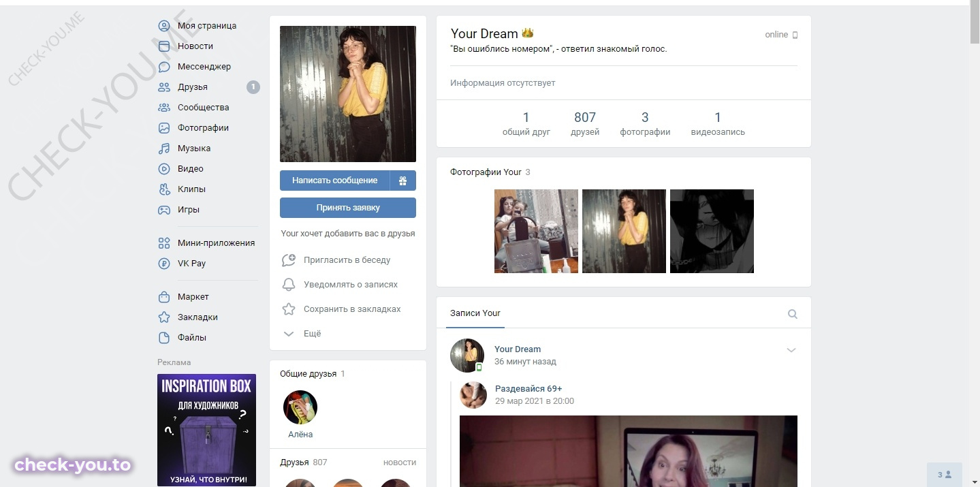The width and height of the screenshot is (980, 487).
Task: Open the Мини-приложения grid icon
Action: point(164,243)
